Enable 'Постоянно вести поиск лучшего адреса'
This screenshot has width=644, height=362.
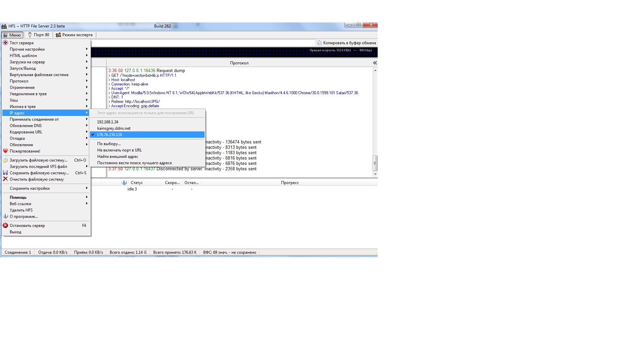(134, 163)
